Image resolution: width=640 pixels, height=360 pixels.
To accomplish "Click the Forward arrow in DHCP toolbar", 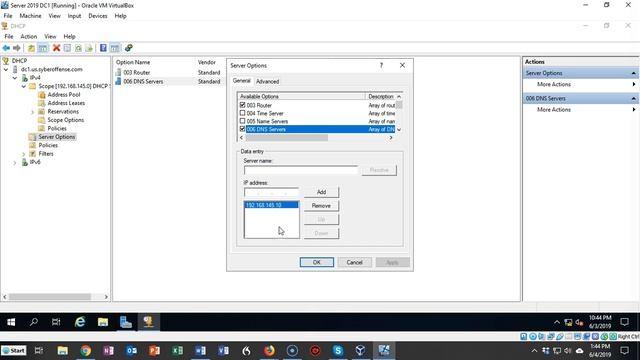I will point(16,48).
